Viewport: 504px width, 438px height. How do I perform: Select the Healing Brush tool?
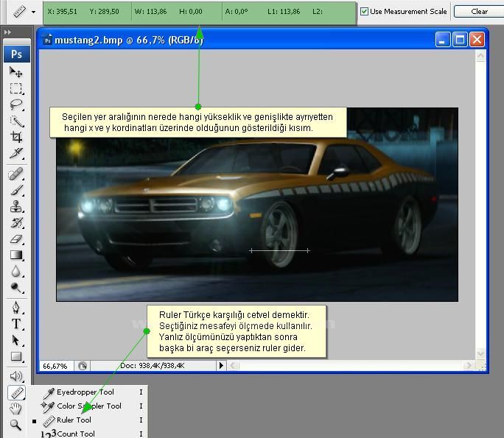(15, 174)
